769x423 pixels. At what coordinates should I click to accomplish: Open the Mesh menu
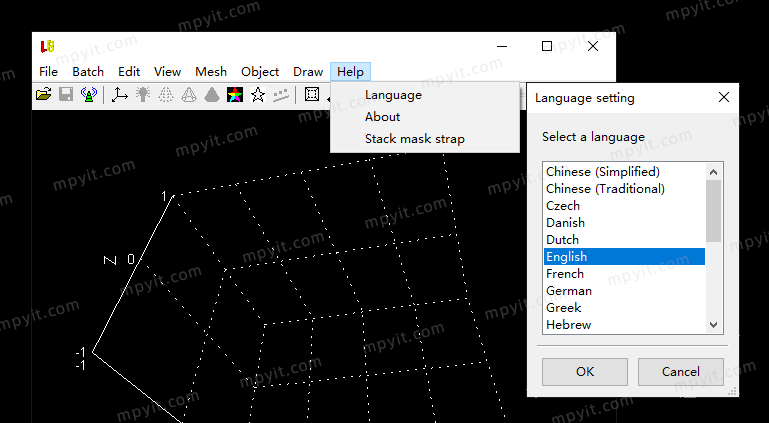click(211, 72)
